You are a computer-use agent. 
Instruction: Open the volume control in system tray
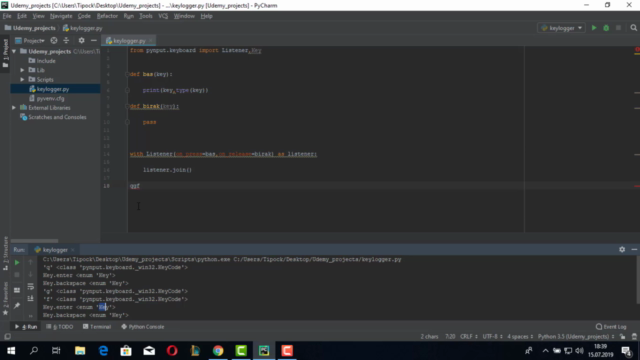(579, 351)
